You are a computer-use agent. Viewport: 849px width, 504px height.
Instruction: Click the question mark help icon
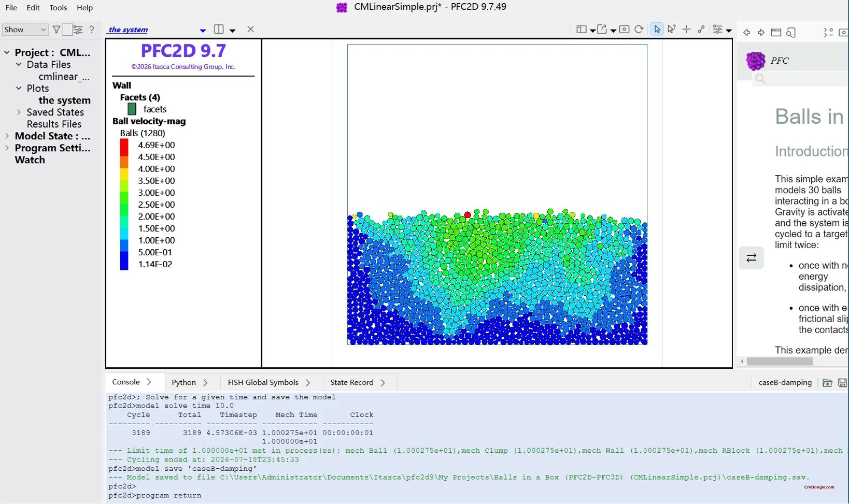point(92,30)
